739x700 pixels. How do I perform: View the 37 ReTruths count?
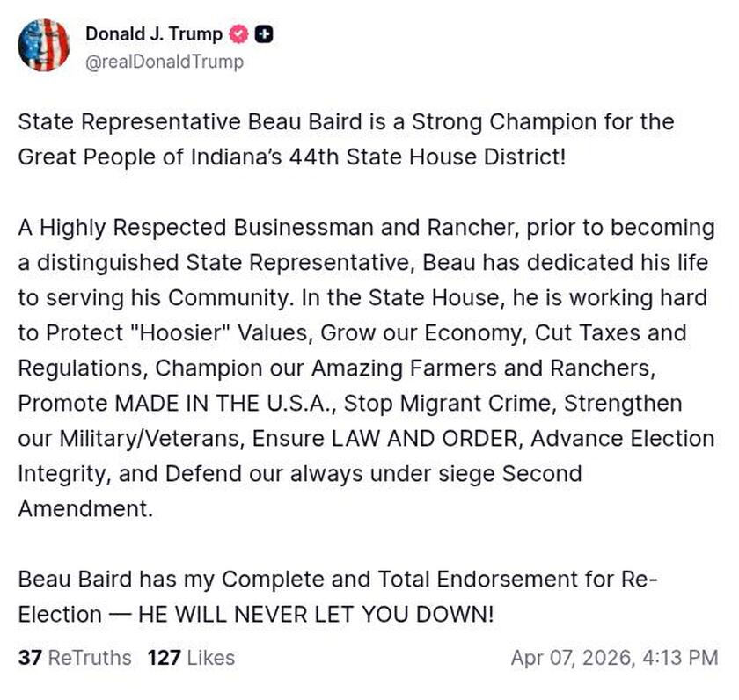(x=74, y=658)
